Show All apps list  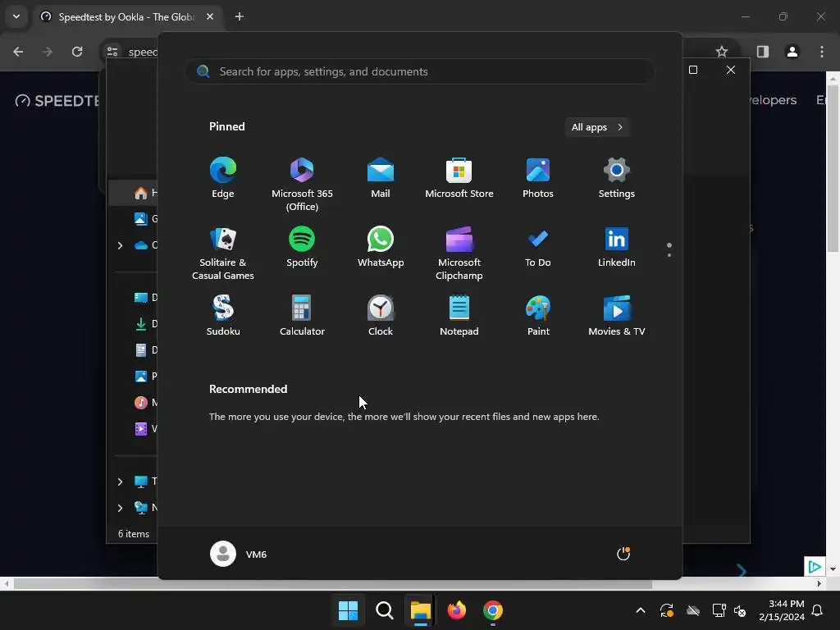(597, 127)
